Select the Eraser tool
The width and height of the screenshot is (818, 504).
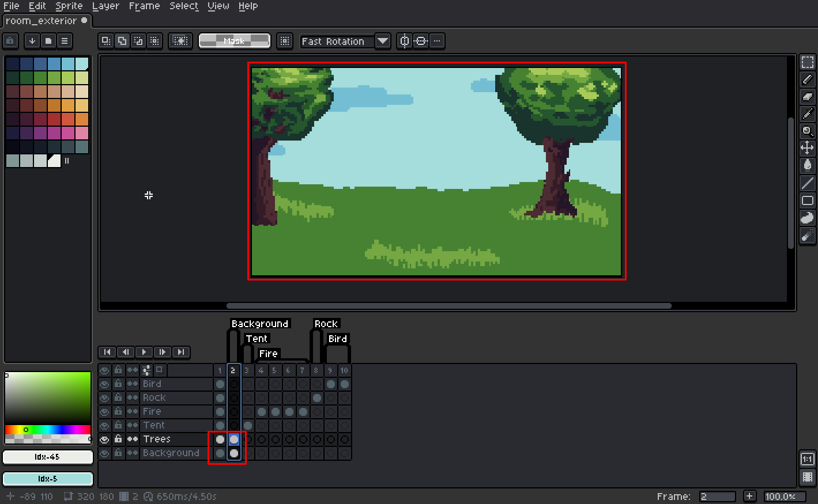[807, 97]
